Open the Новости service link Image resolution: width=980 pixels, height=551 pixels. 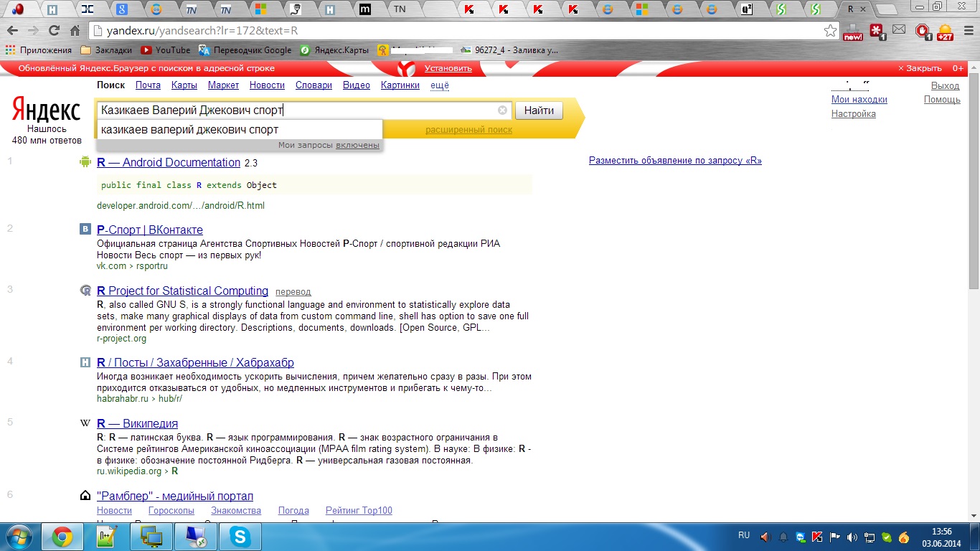[x=267, y=85]
